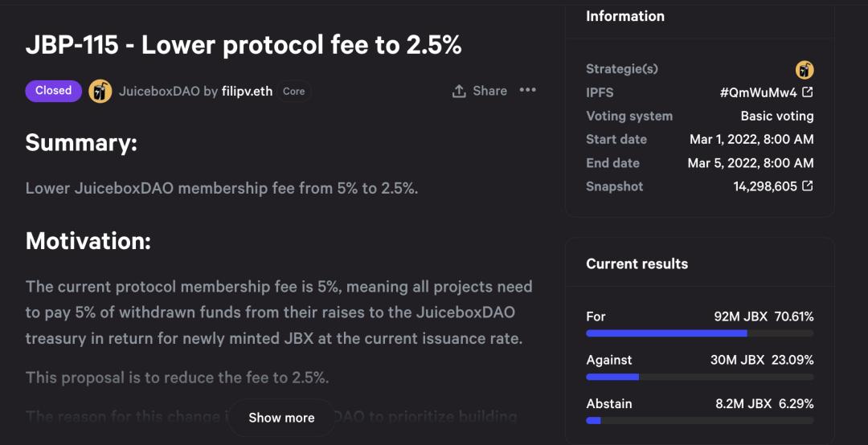Click the Strategie(s) juicebox icon
The image size is (868, 445).
(x=805, y=69)
